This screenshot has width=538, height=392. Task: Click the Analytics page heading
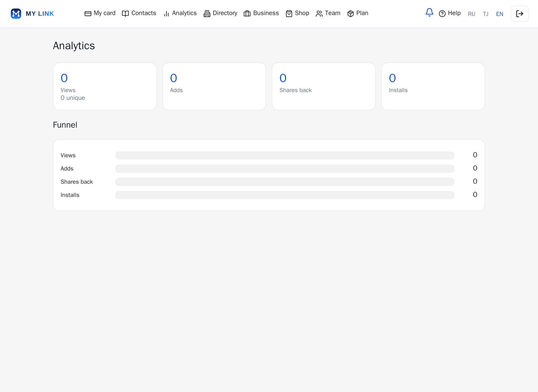pyautogui.click(x=74, y=46)
